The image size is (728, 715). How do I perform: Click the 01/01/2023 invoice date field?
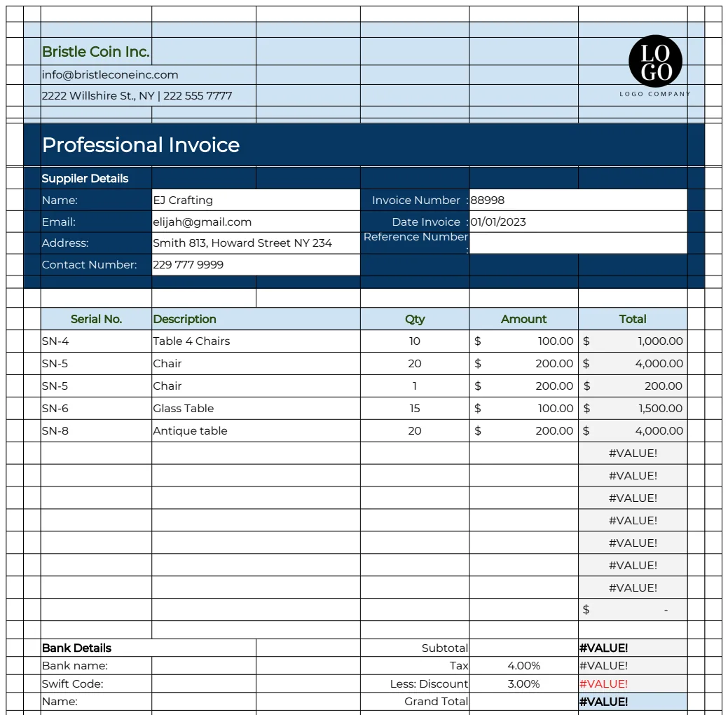(578, 222)
